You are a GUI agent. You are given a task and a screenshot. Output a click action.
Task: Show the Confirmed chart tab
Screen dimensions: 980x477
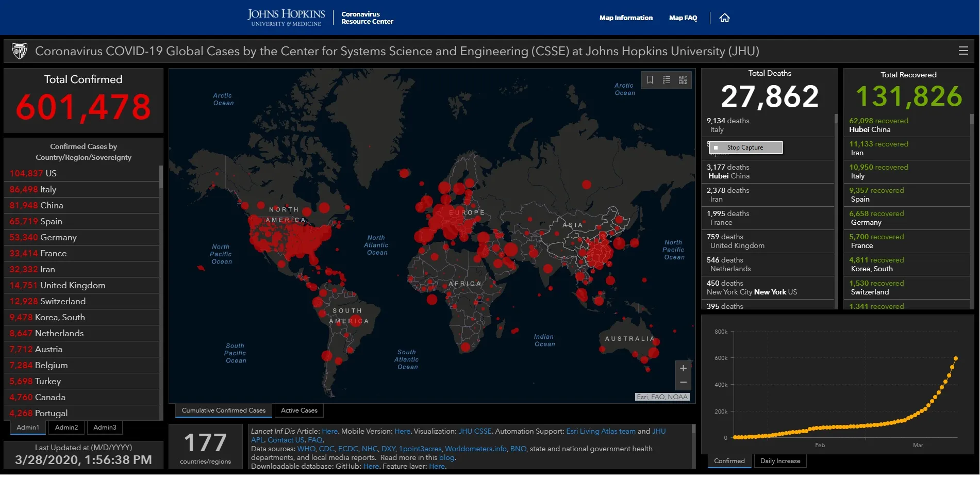(729, 461)
